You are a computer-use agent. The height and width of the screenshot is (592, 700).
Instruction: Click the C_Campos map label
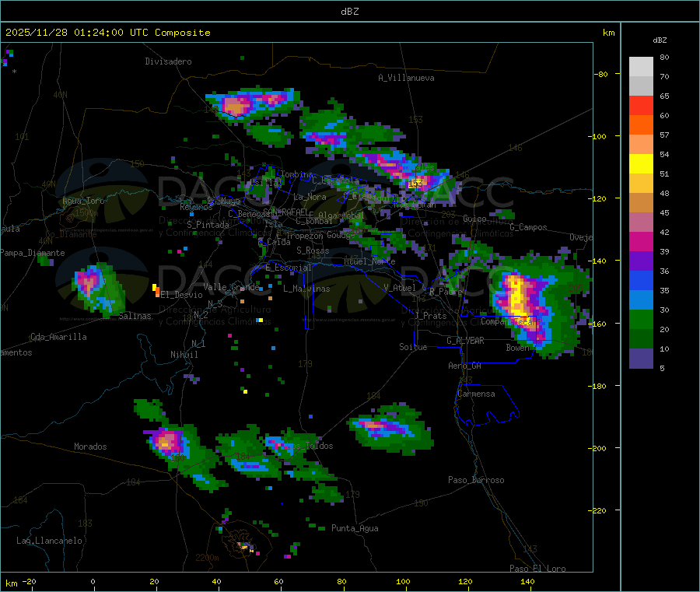point(528,227)
